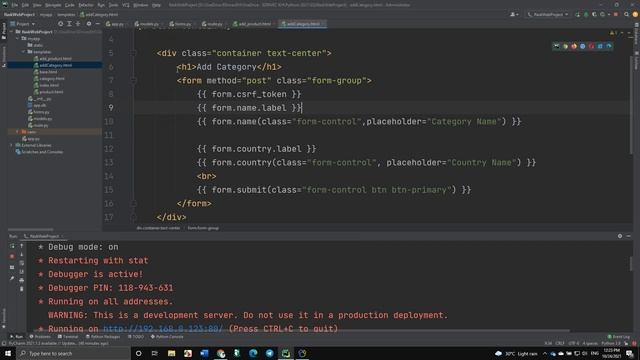Click the taskbar search box
Screen dimensions: 640x360
(x=73, y=353)
